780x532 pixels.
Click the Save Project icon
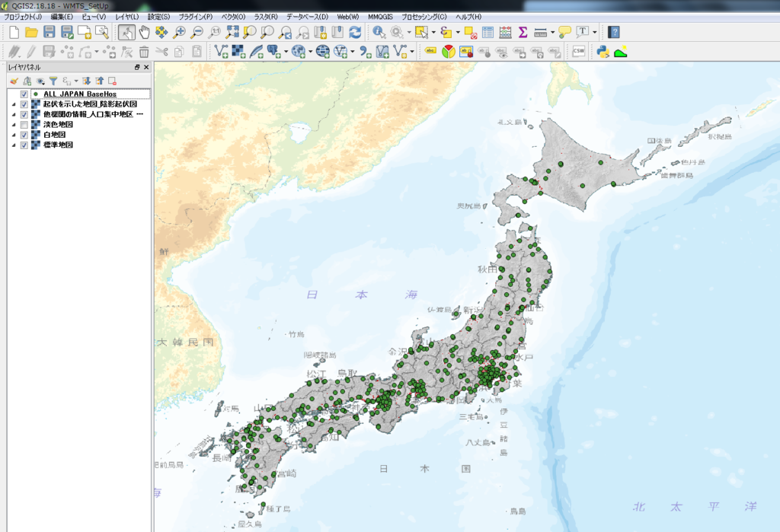50,32
